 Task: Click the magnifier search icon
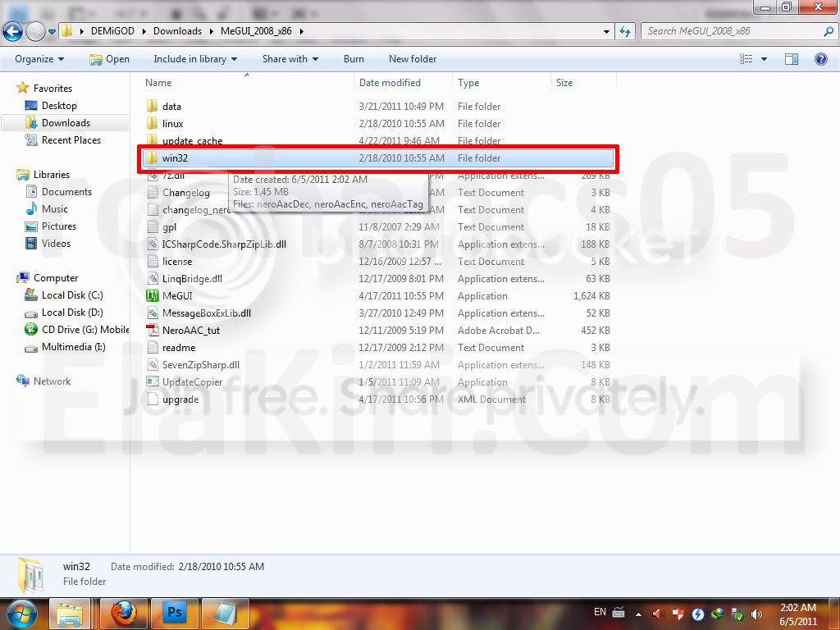click(x=829, y=31)
